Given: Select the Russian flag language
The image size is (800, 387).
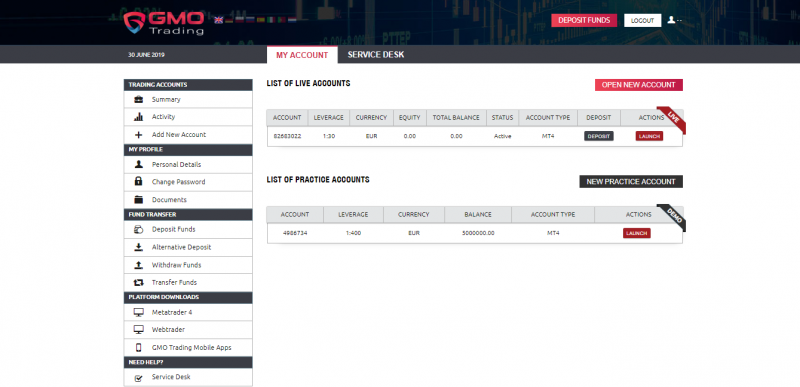Looking at the screenshot, I should pos(251,20).
